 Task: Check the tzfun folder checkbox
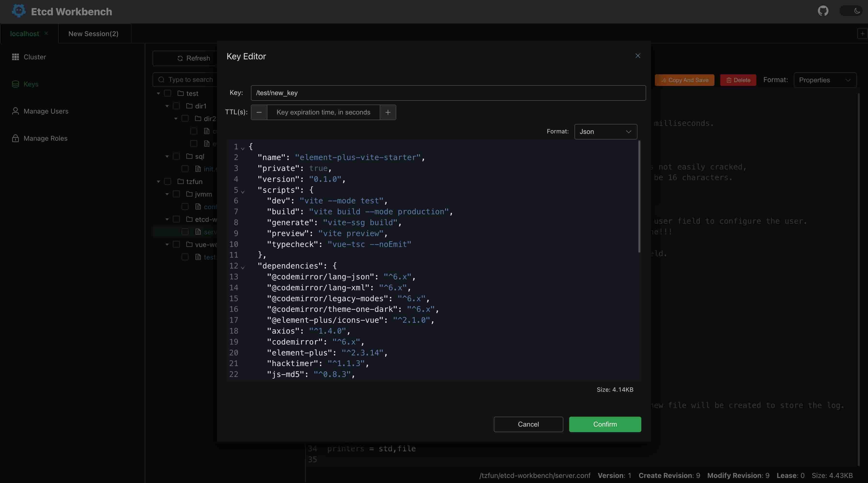[167, 182]
